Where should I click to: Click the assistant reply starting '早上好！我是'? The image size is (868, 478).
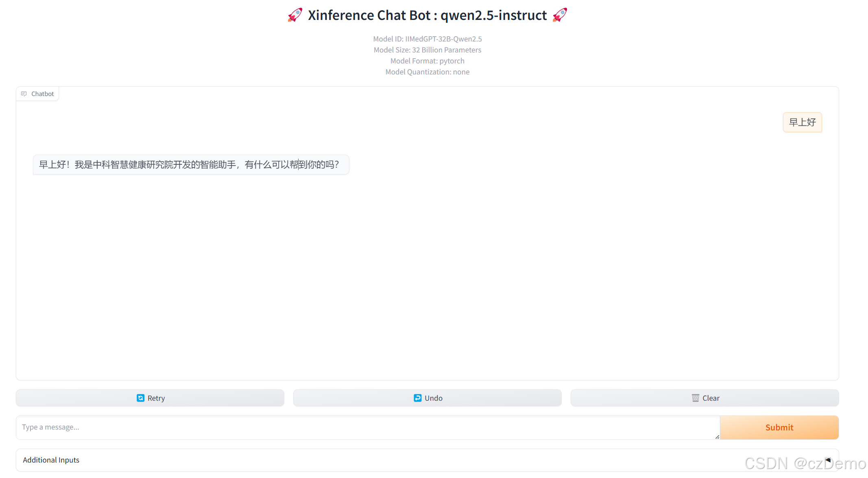click(x=191, y=165)
